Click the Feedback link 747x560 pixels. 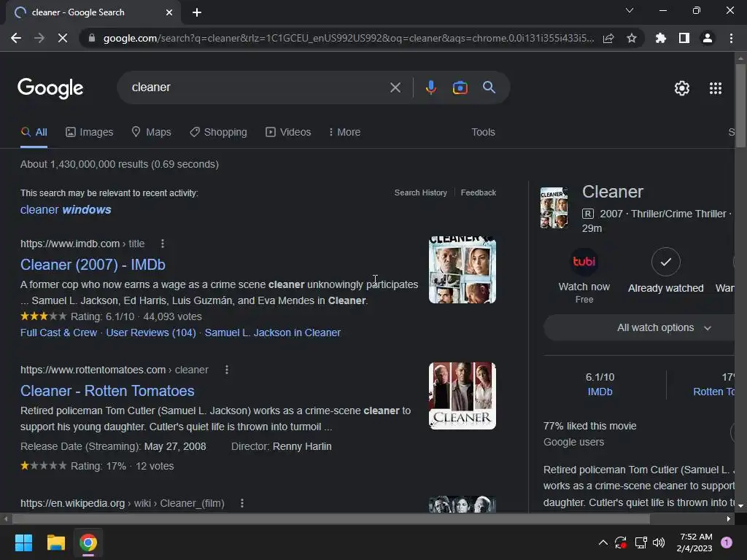click(x=479, y=192)
